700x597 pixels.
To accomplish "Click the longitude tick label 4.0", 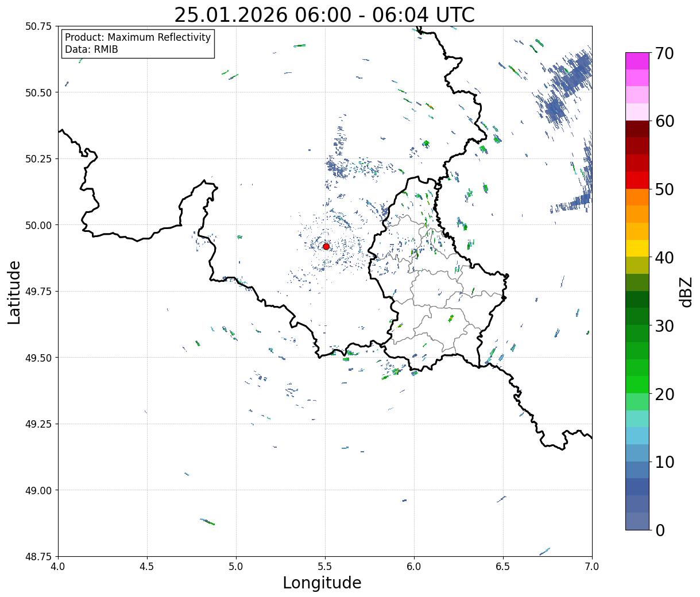I will pyautogui.click(x=58, y=567).
